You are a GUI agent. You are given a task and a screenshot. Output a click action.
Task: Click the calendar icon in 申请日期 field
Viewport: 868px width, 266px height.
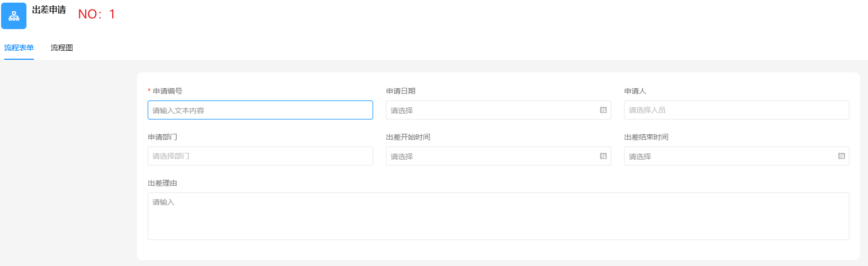(603, 110)
